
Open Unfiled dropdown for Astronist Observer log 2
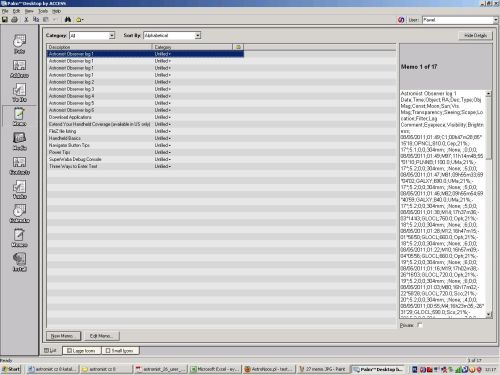tap(163, 82)
